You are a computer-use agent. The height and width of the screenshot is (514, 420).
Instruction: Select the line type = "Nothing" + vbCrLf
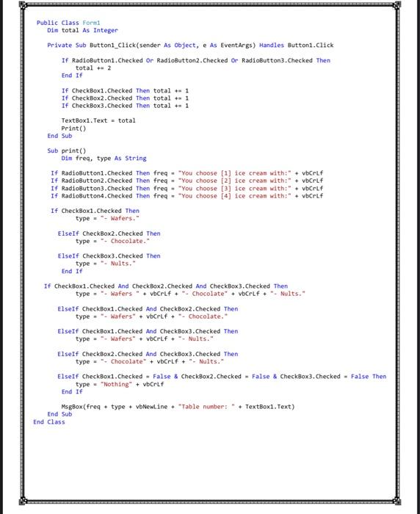120,384
